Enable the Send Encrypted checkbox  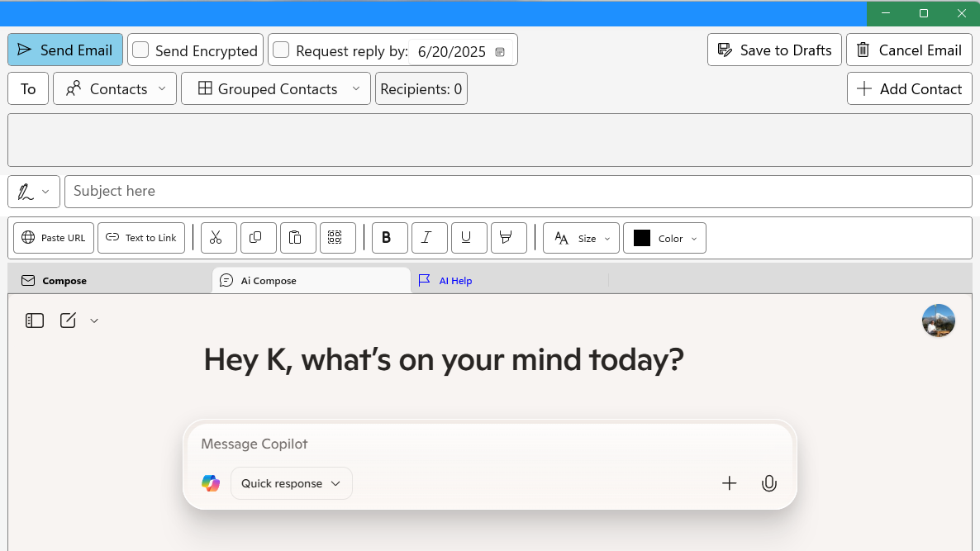coord(141,50)
